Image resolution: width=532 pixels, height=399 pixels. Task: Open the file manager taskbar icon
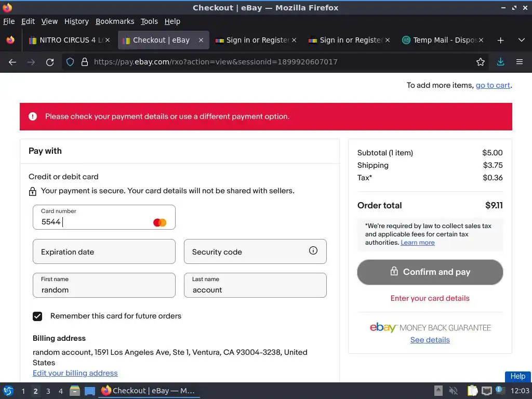(75, 391)
